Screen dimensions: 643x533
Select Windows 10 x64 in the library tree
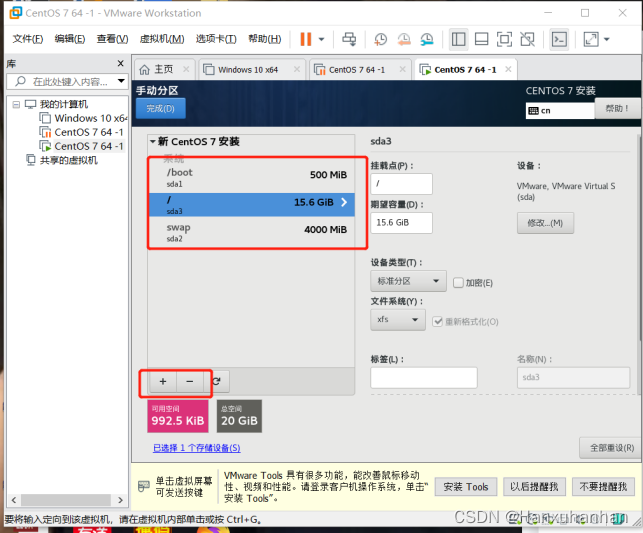84,118
